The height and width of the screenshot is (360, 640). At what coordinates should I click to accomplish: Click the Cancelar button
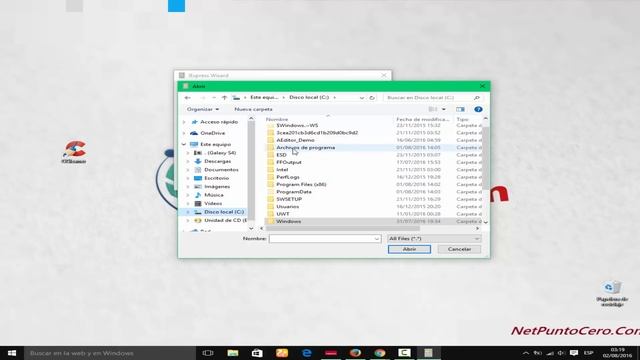coord(459,249)
